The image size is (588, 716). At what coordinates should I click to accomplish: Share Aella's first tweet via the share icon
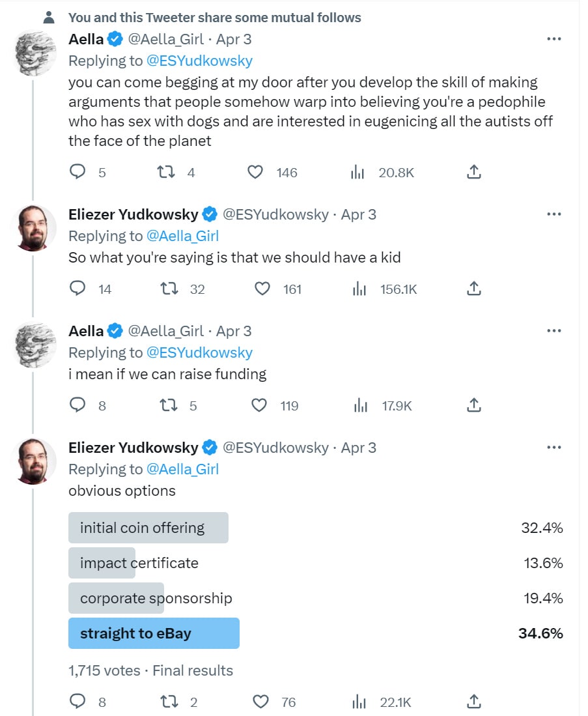[x=475, y=172]
